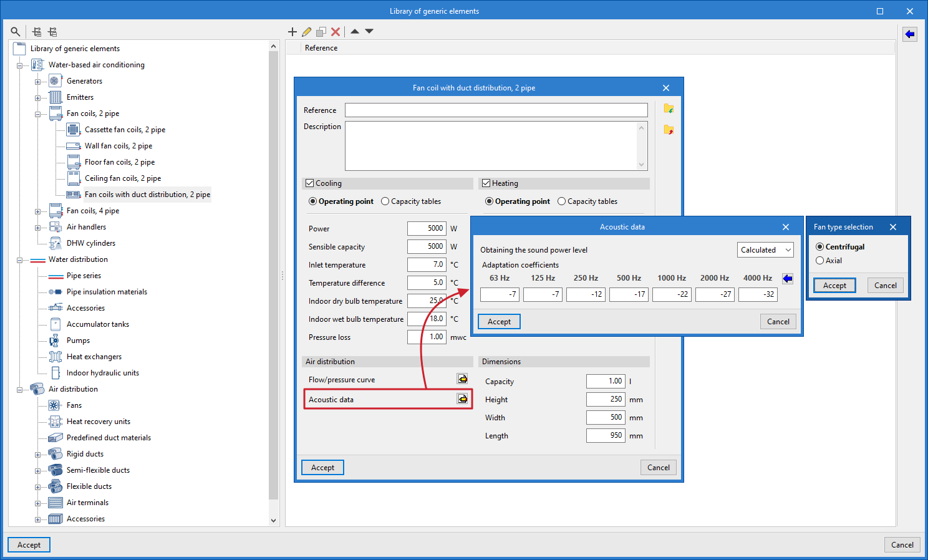Click blue arrow beside 4000 Hz column
The image size is (928, 560).
pos(788,279)
